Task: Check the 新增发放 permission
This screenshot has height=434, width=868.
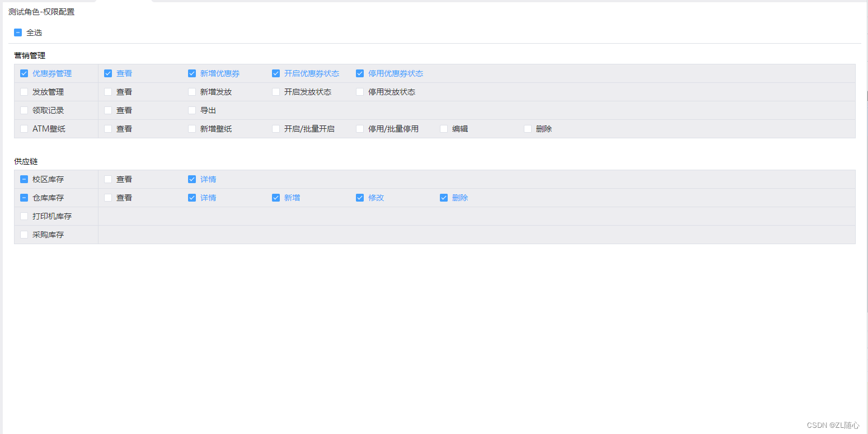Action: (x=191, y=91)
